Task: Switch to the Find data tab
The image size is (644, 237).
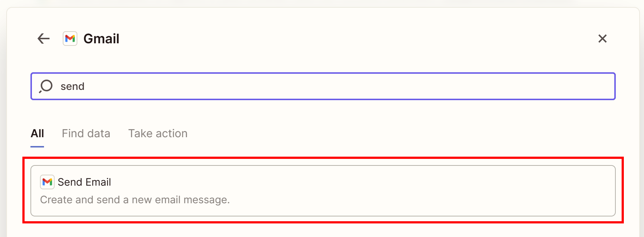Action: click(86, 133)
